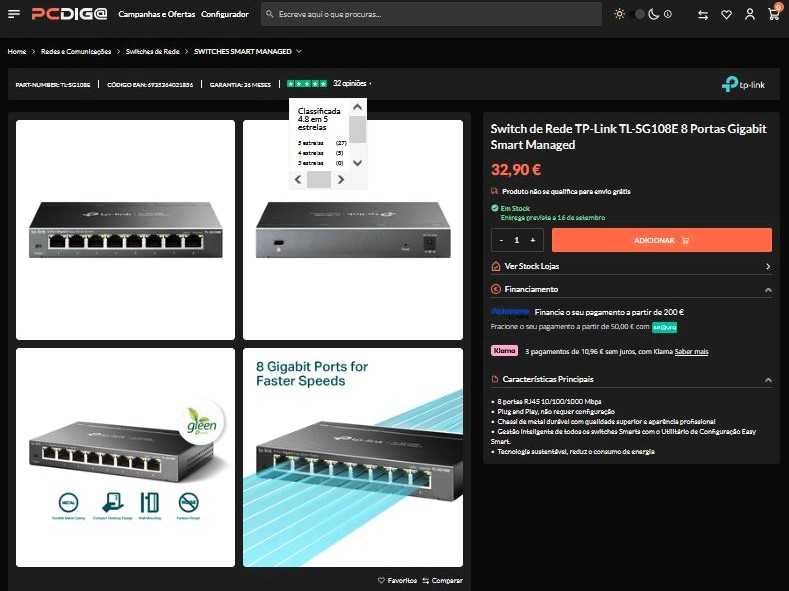Screen dimensions: 789x591
Task: Click the ratings popup scroll-left arrow
Action: (x=298, y=179)
